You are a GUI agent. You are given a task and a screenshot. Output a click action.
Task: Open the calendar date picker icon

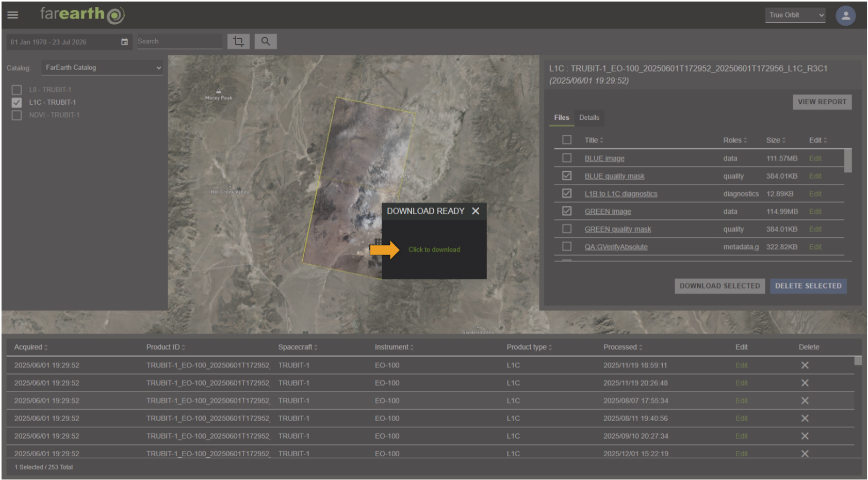coord(124,42)
